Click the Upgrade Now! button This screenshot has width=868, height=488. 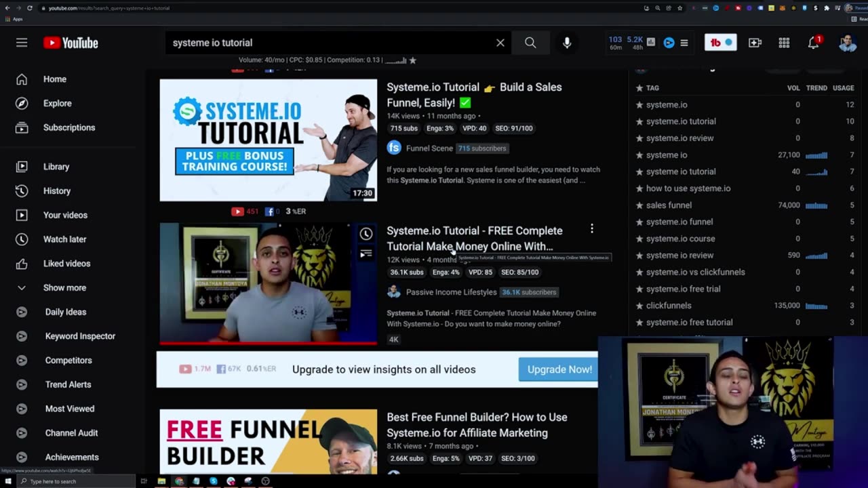pyautogui.click(x=559, y=369)
